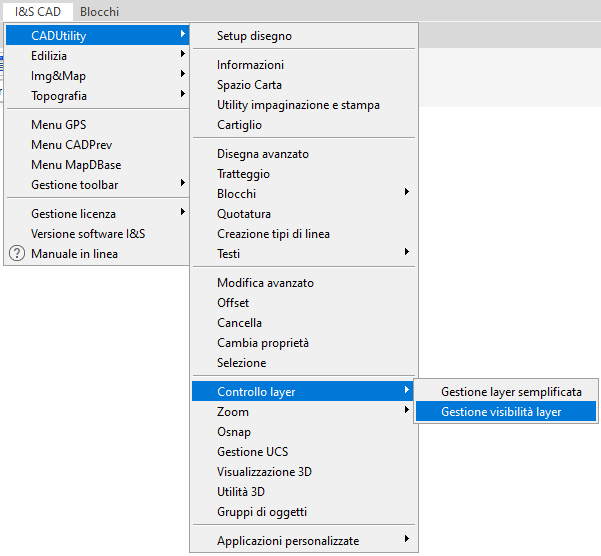Open Applicazioni personalizzate submenu
The width and height of the screenshot is (601, 556).
pyautogui.click(x=303, y=541)
